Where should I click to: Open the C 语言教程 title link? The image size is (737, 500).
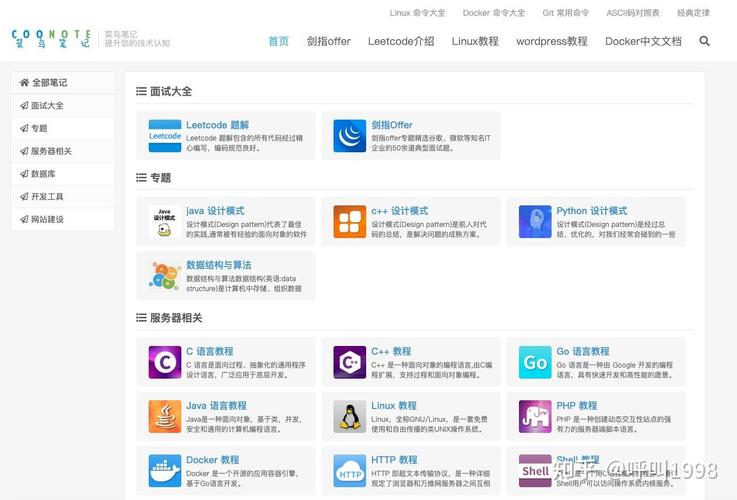[210, 352]
